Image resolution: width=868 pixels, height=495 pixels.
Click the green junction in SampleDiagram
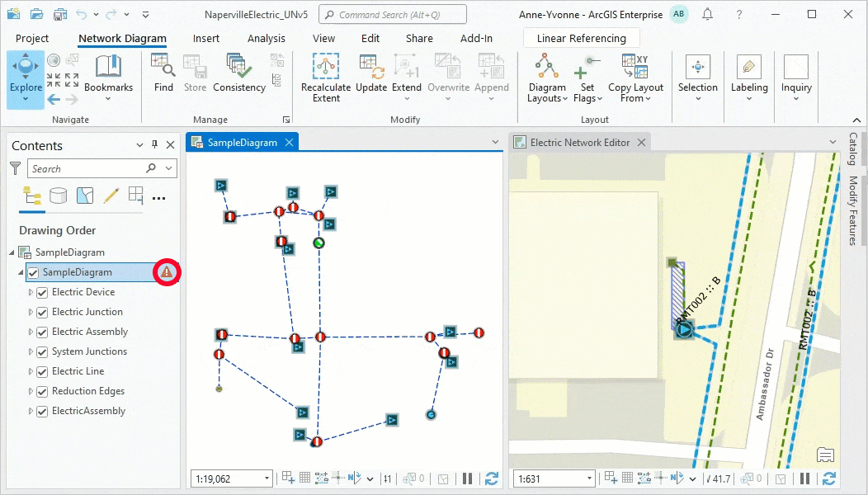(x=318, y=243)
